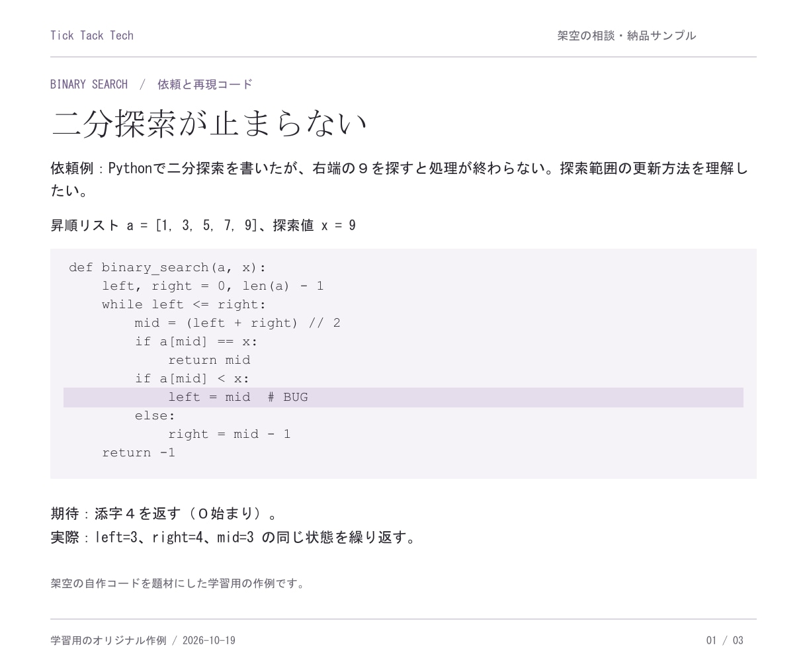
Task: Click the breadcrumb text '依頼と再現コード'
Action: (x=205, y=84)
